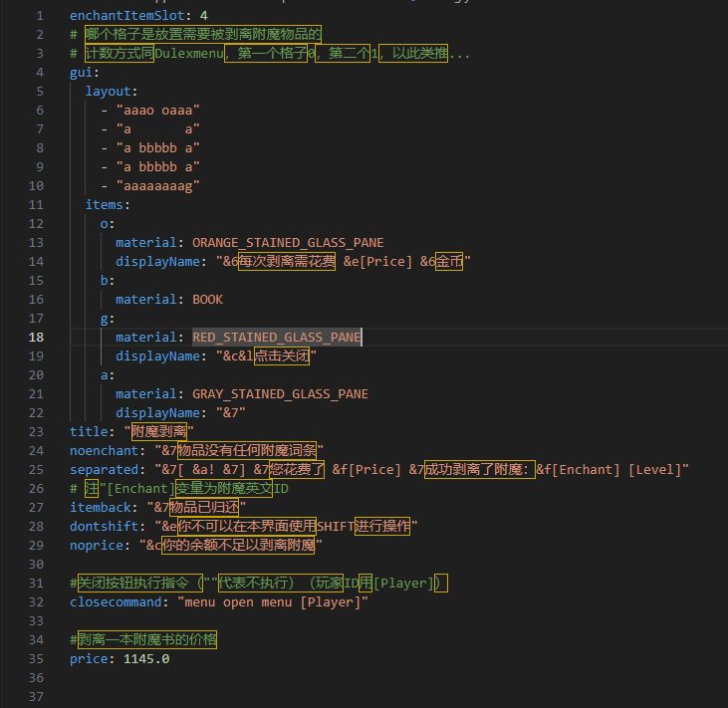The width and height of the screenshot is (728, 708).
Task: Click the gui key on line 4
Action: coord(81,73)
